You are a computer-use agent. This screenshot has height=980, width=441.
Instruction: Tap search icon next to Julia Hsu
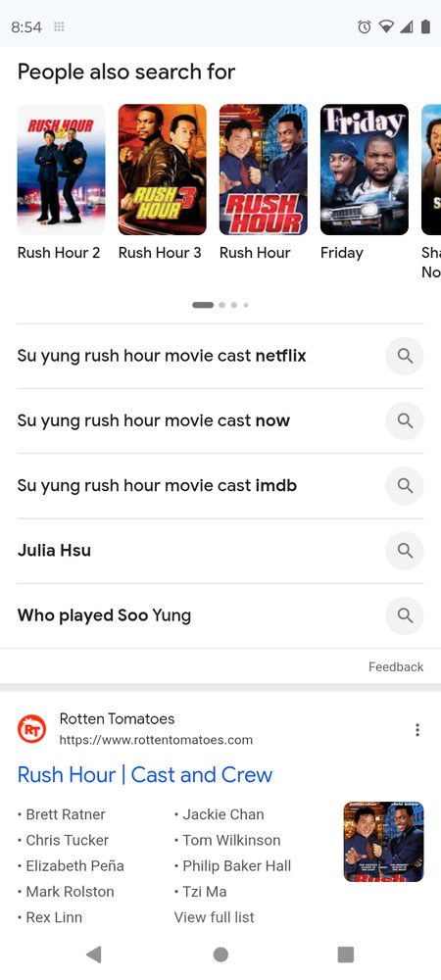405,551
